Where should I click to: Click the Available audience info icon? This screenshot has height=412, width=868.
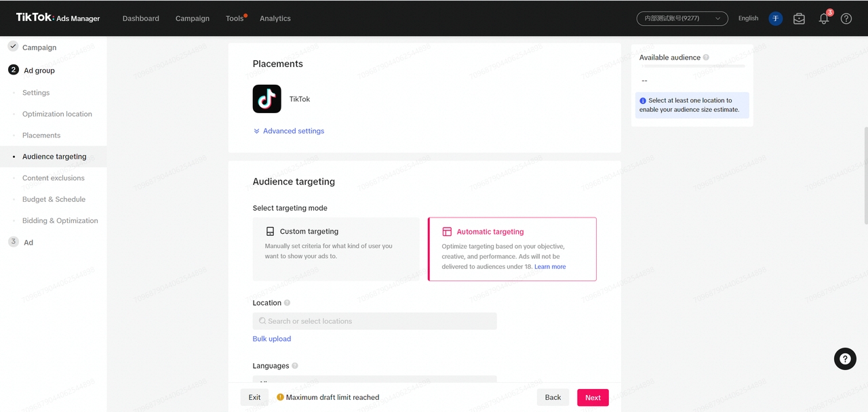tap(706, 58)
